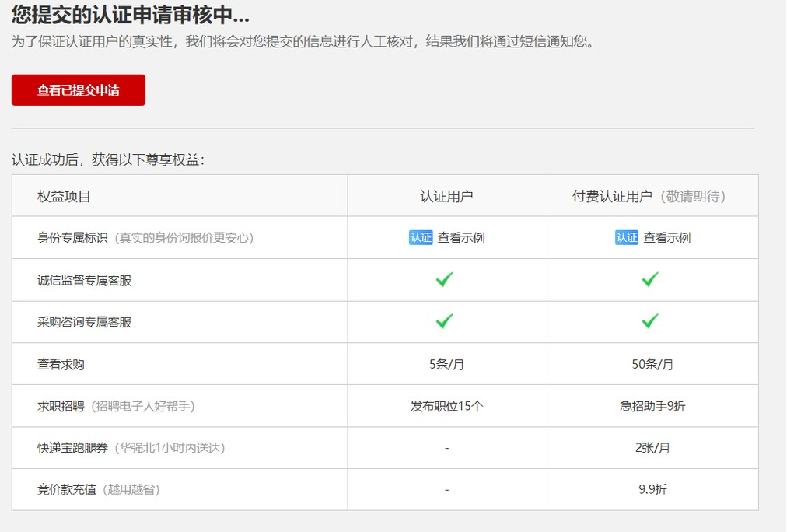
Task: Click the 9.9折 cell for 竞价款充值
Action: click(652, 490)
